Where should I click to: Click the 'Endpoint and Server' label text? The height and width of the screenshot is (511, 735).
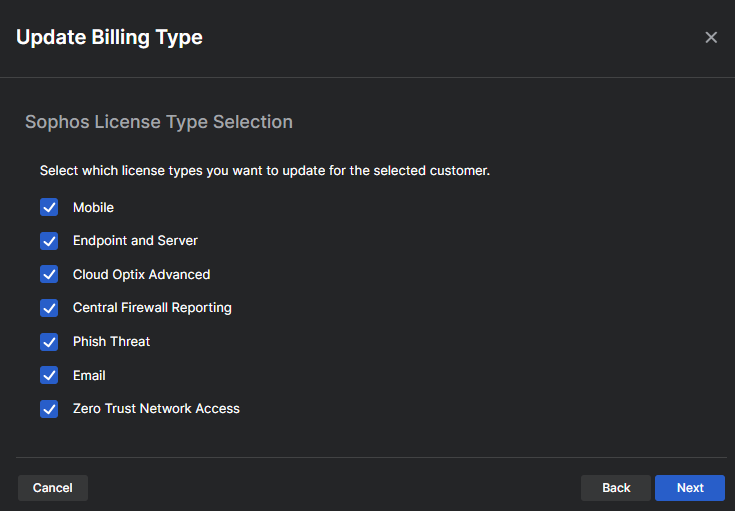pos(135,241)
